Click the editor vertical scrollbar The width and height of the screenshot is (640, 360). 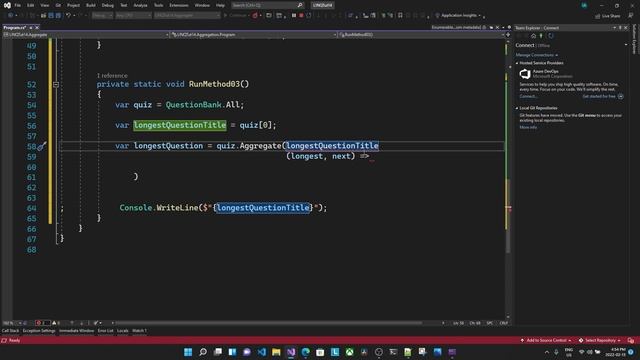[508, 180]
